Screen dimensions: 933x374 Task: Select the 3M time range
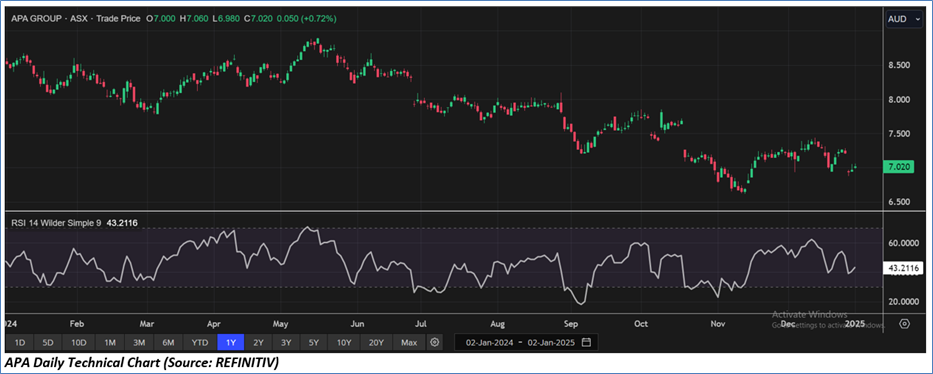point(139,342)
